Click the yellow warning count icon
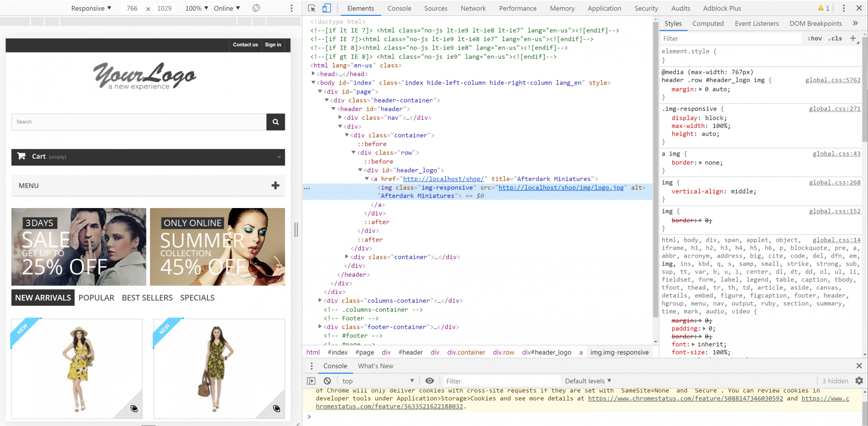This screenshot has height=426, width=868. 823,8
